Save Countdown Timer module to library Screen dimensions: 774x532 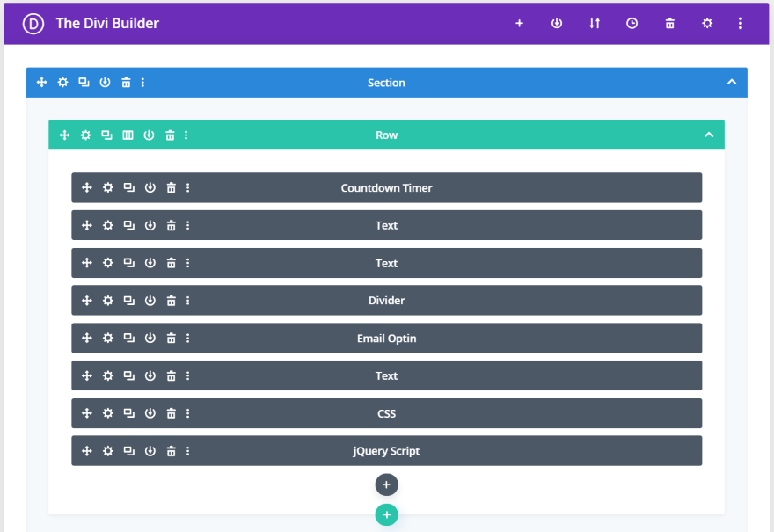coord(150,187)
